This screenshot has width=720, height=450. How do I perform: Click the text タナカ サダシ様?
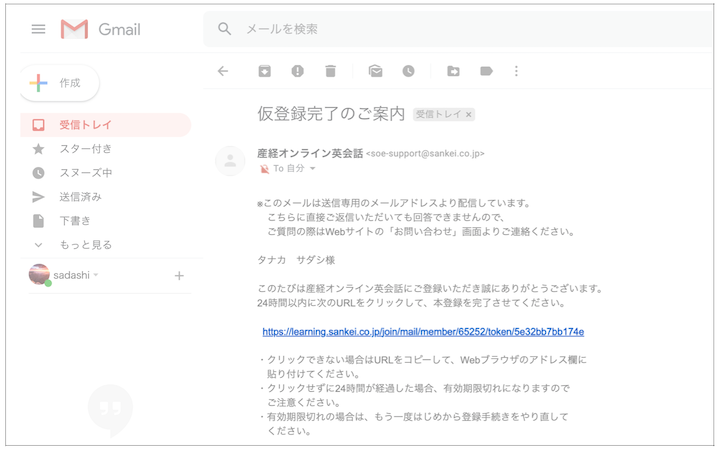pyautogui.click(x=296, y=260)
